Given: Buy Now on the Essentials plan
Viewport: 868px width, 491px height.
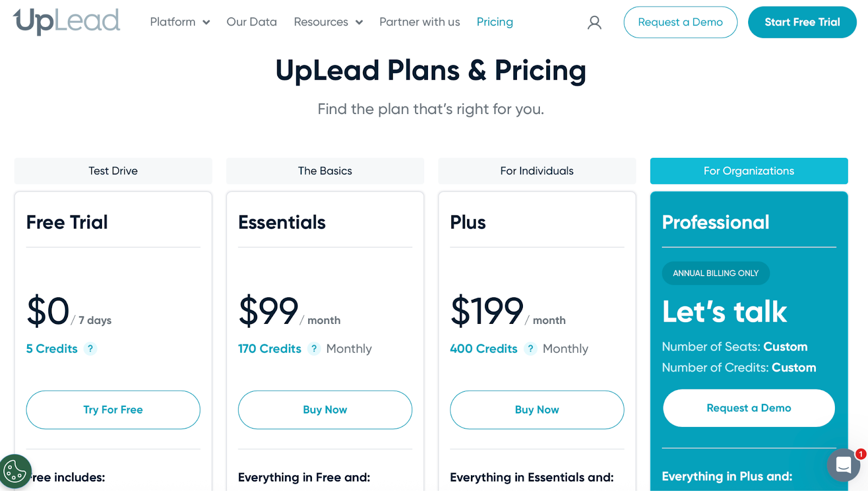Looking at the screenshot, I should 324,410.
